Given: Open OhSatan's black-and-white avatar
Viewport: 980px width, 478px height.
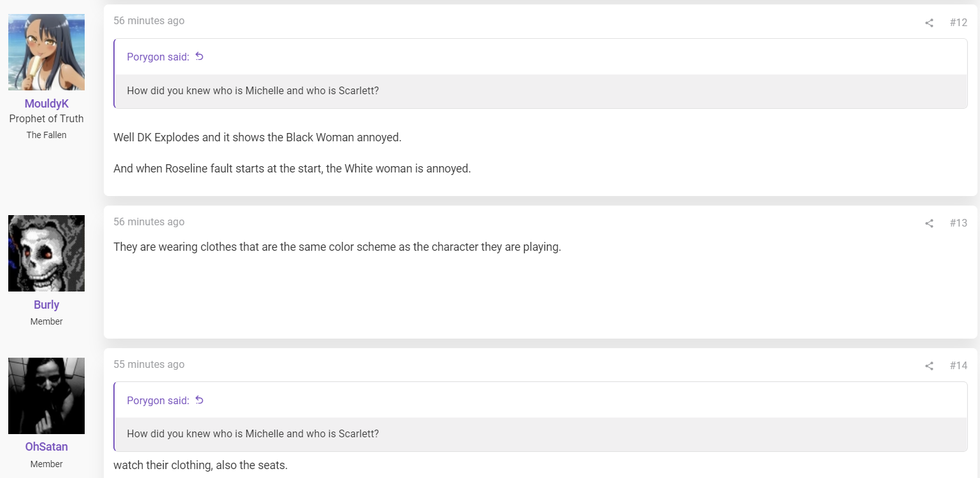Looking at the screenshot, I should (x=46, y=396).
